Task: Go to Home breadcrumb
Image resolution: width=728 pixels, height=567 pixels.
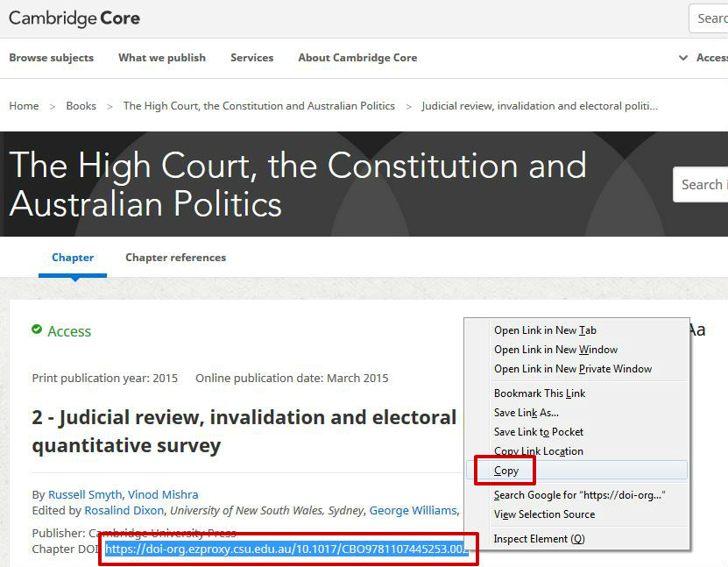Action: coord(25,106)
